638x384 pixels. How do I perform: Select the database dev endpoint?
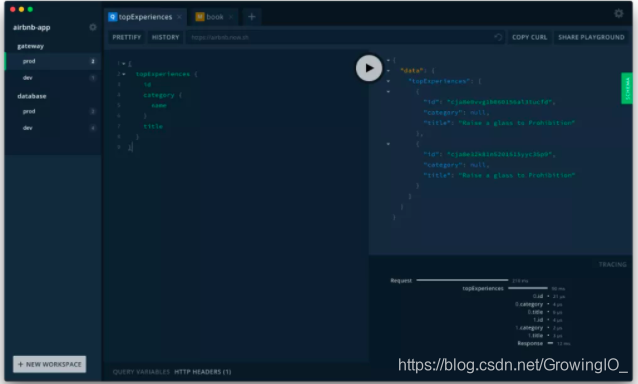point(53,128)
